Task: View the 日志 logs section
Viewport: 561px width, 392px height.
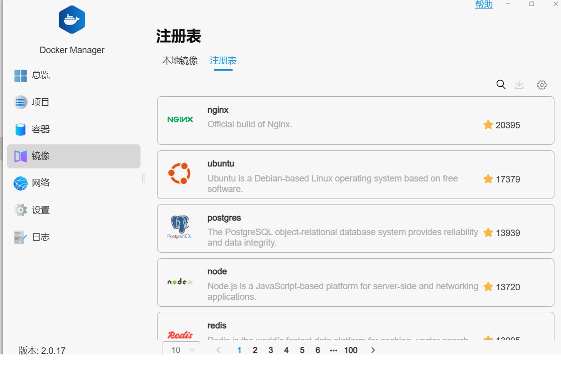Action: pyautogui.click(x=74, y=237)
